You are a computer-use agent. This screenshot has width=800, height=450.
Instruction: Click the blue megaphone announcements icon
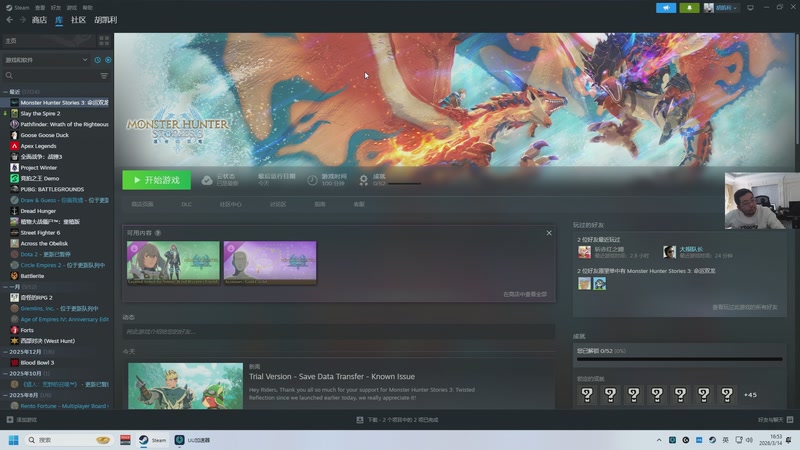click(x=666, y=8)
